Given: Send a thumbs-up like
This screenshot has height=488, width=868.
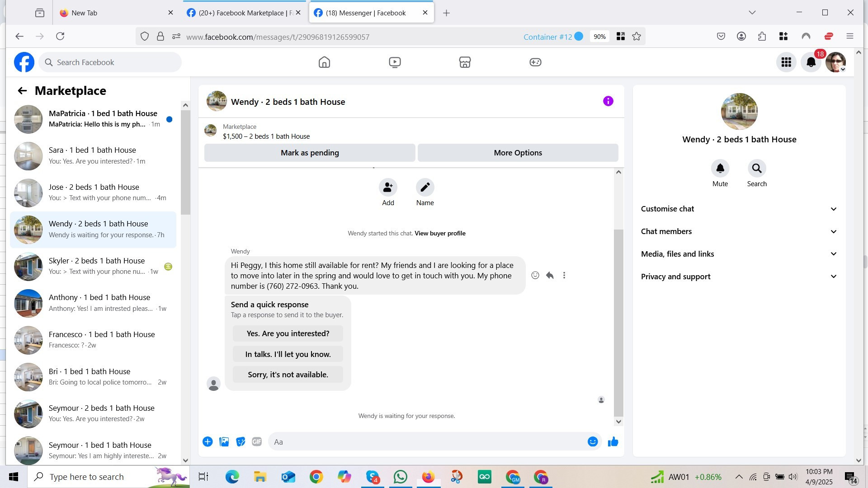Looking at the screenshot, I should click(x=613, y=442).
